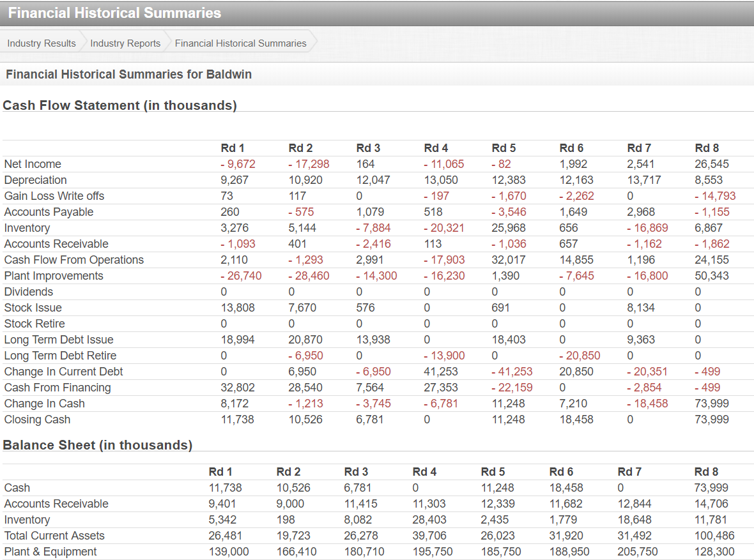
Task: Select Long Term Debt Issue label
Action: pyautogui.click(x=59, y=340)
